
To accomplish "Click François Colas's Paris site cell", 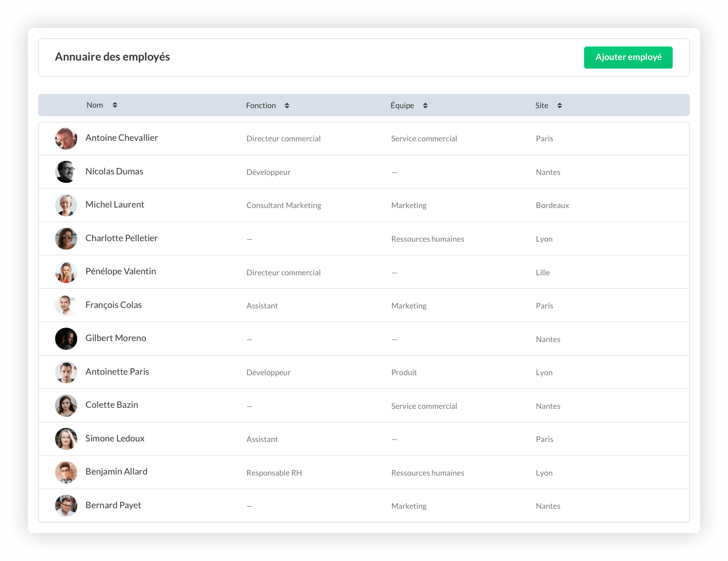I will pos(545,306).
